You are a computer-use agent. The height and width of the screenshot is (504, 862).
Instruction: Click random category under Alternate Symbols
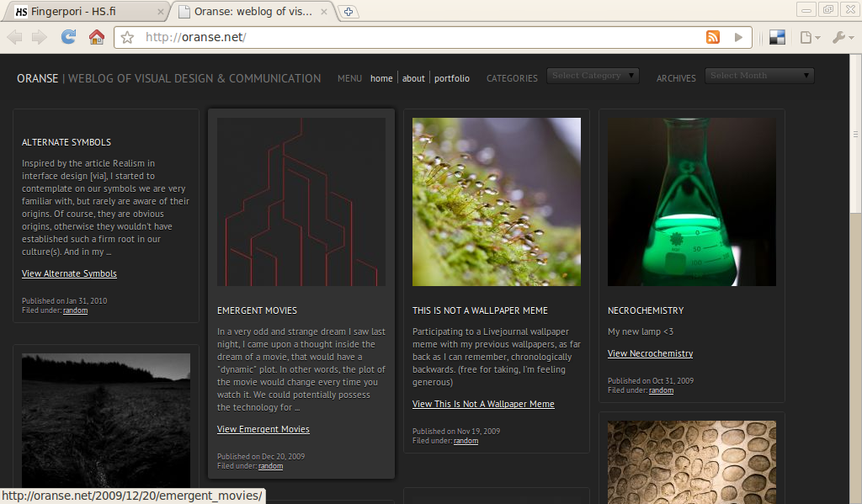[x=75, y=310]
